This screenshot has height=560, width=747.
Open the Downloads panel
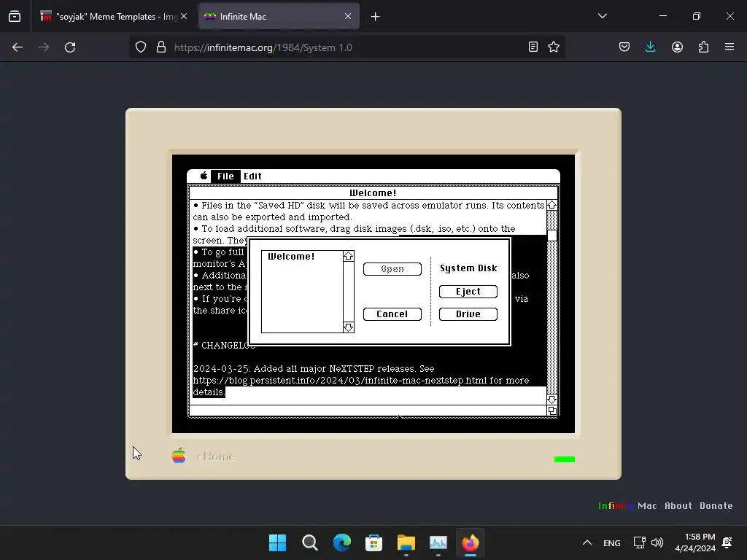tap(650, 47)
